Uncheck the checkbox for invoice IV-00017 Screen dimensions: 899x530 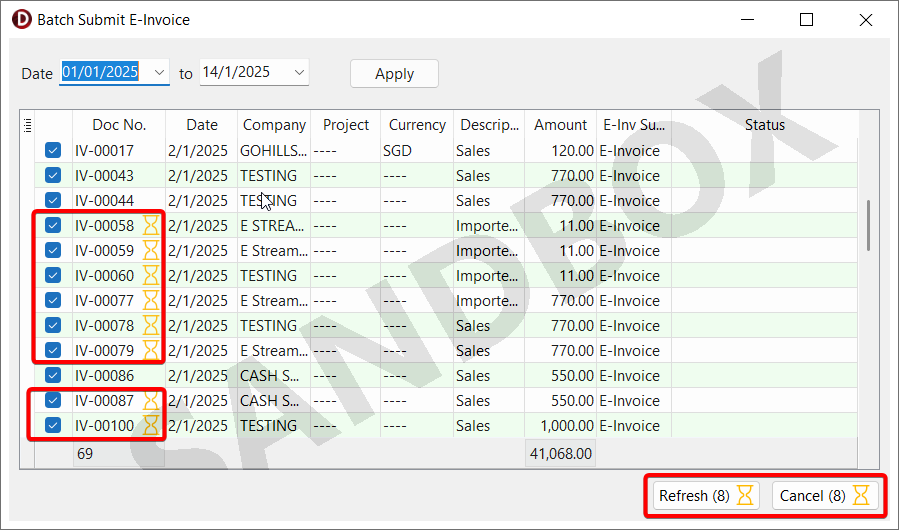tap(54, 151)
